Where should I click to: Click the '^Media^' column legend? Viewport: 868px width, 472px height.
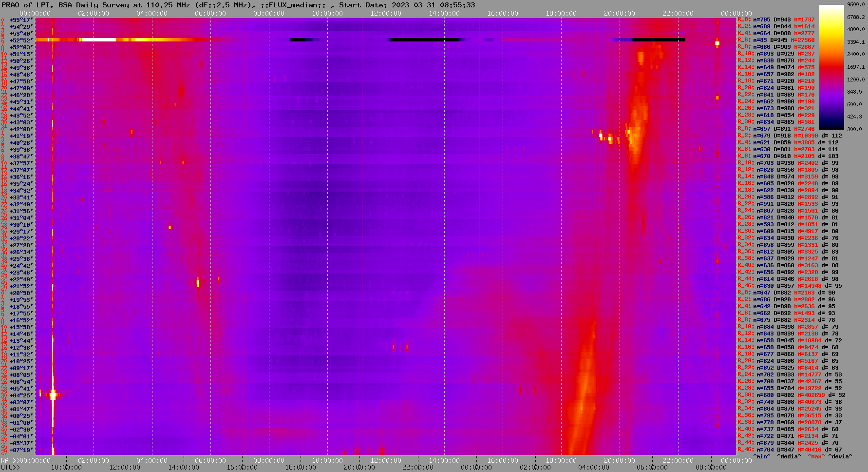tap(789, 456)
